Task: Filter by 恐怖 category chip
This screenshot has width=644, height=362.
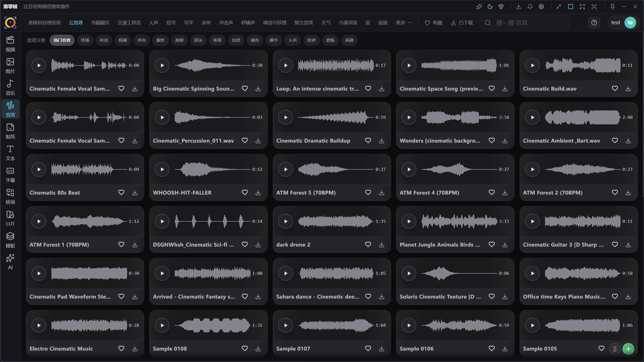Action: (330, 40)
